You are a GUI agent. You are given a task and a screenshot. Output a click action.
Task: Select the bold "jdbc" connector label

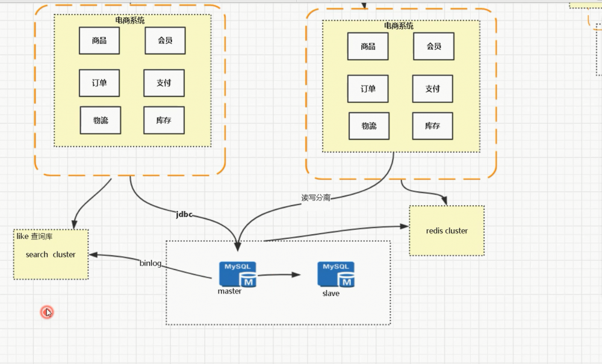pyautogui.click(x=184, y=214)
